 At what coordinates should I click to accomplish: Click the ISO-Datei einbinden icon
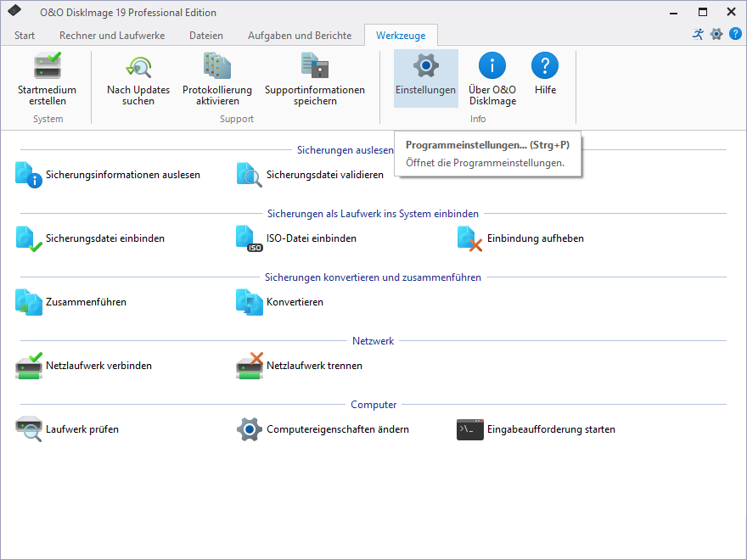(250, 238)
